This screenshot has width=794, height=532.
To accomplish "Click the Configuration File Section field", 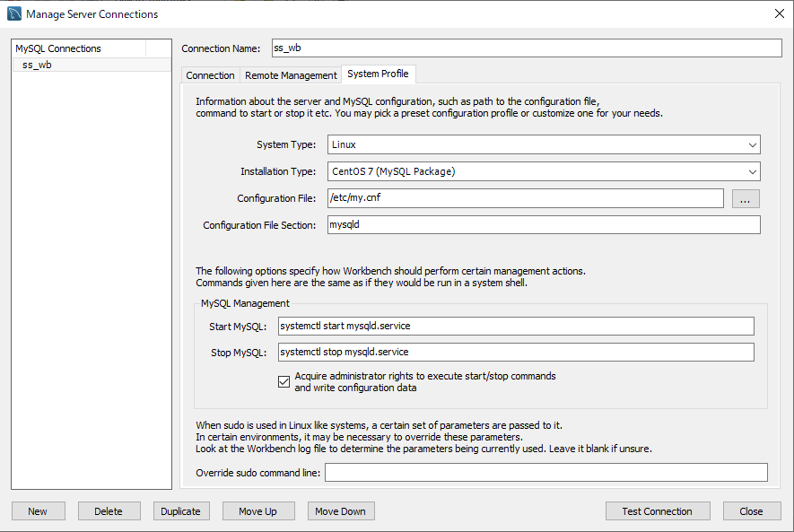I will [x=544, y=225].
